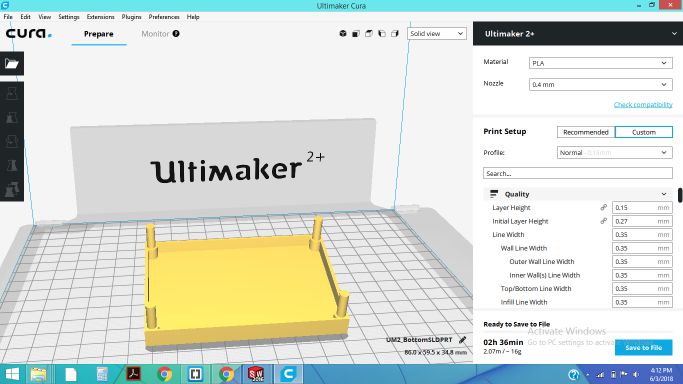Switch camera to front view icon
The height and width of the screenshot is (384, 683).
pos(356,34)
